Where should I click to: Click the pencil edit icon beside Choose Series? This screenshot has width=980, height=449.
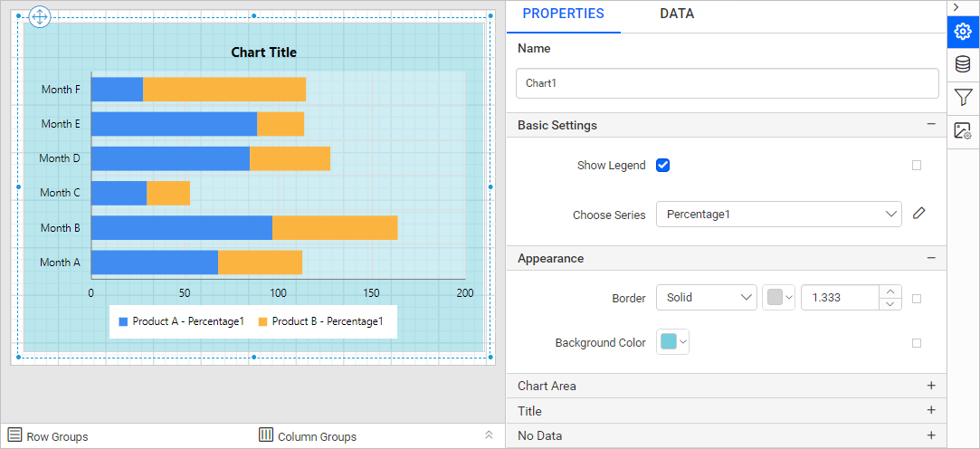pos(919,214)
